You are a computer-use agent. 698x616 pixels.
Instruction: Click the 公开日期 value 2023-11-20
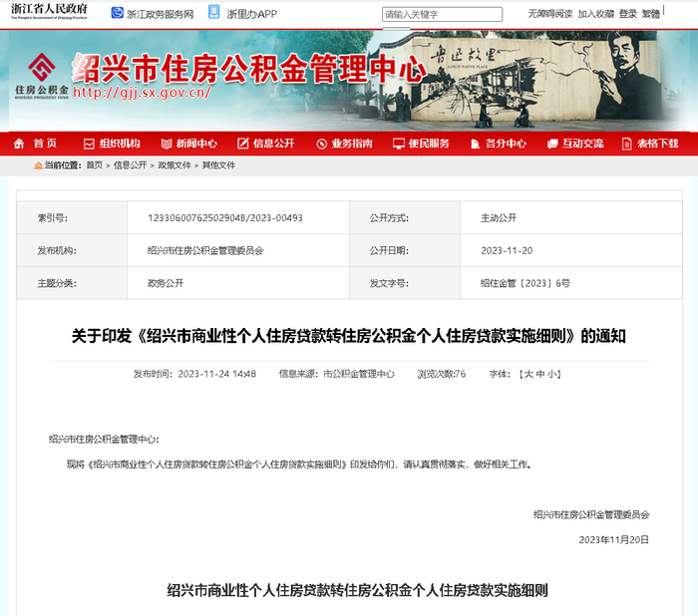(x=507, y=250)
